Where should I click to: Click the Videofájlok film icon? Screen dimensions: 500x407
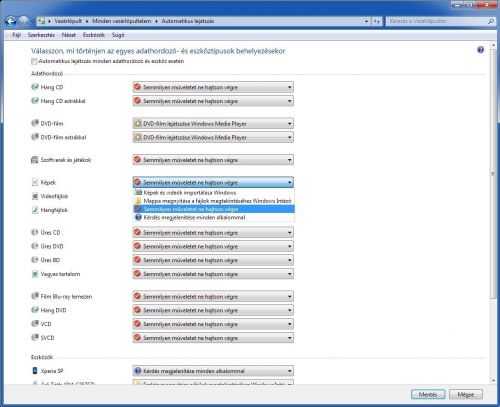[x=35, y=196]
